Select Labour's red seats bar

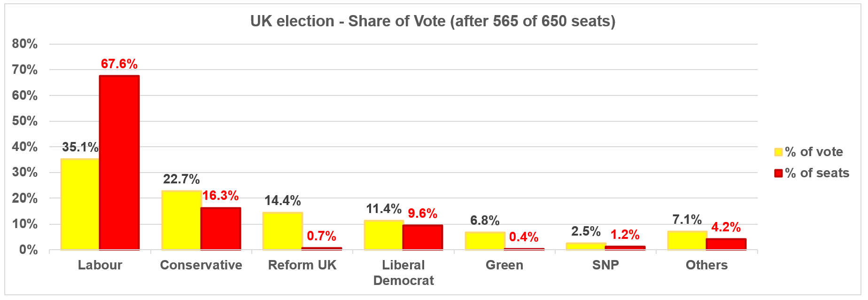119,162
